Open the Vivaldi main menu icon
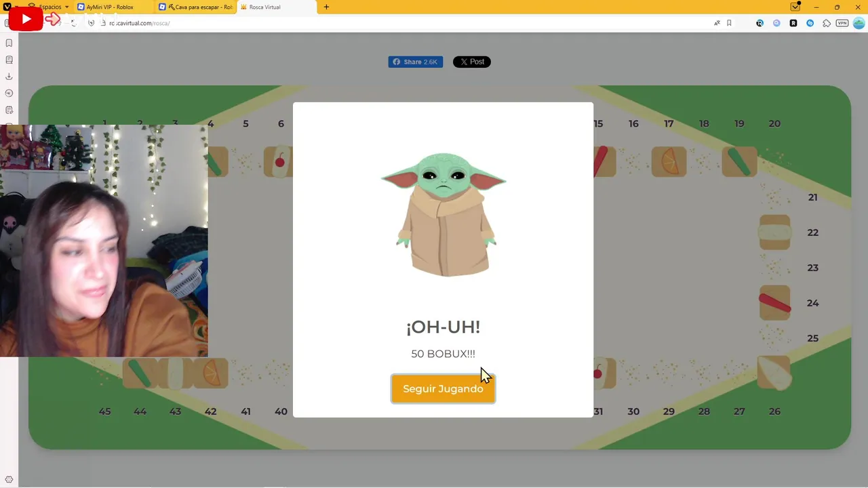 tap(7, 7)
